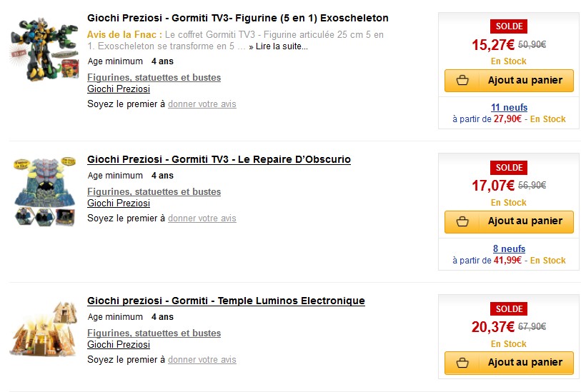Click basket icon for Exoscheleton figurine
The height and width of the screenshot is (392, 581).
462,80
